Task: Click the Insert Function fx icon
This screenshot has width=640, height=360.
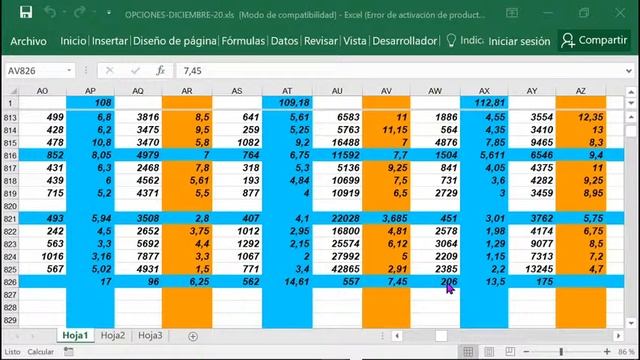Action: tap(161, 71)
